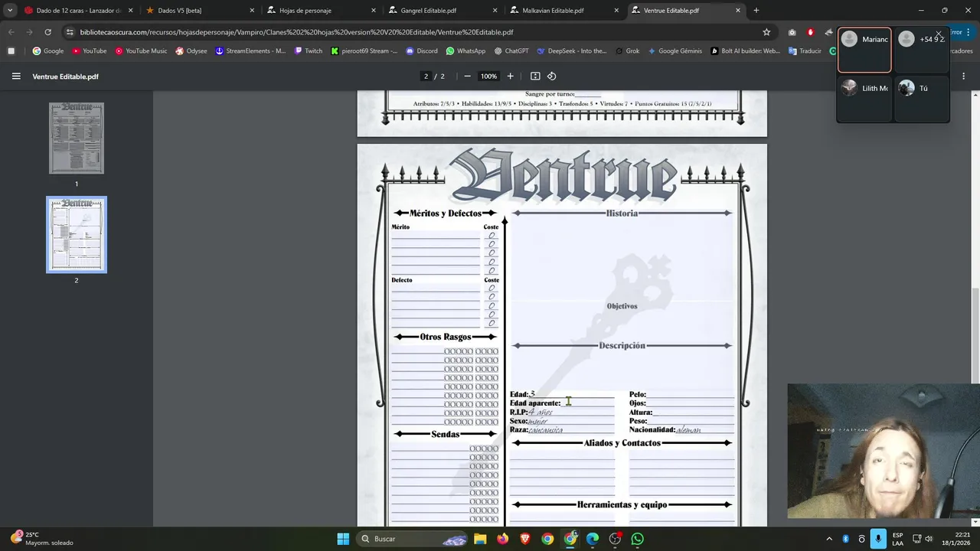Screen dimensions: 980x551
Task: Fill first dot of first Otros Rasgos row
Action: point(447,351)
